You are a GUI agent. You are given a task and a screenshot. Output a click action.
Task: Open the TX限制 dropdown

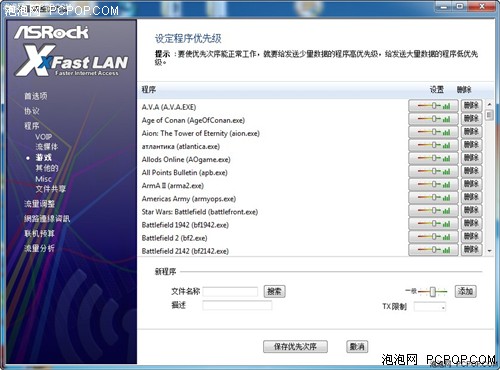pyautogui.click(x=430, y=307)
